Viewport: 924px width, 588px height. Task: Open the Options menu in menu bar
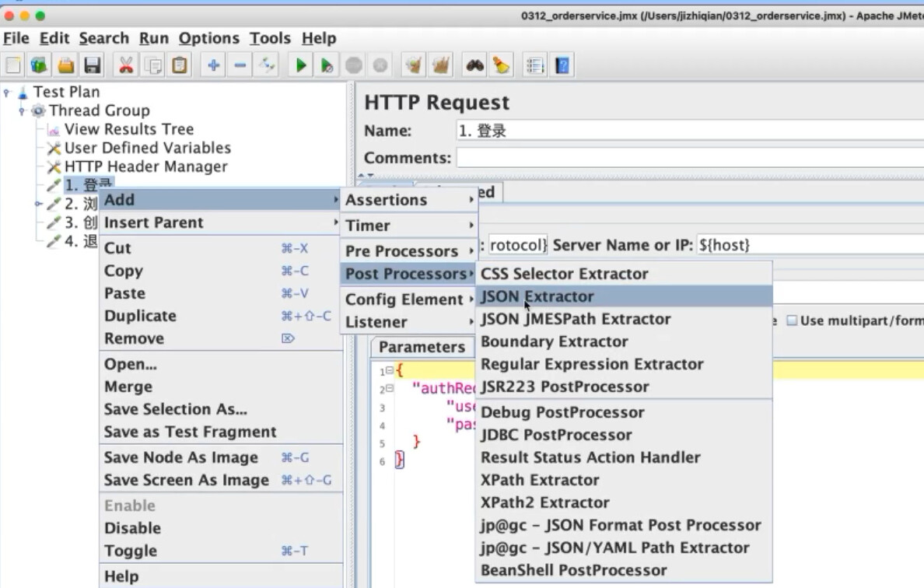pyautogui.click(x=208, y=38)
